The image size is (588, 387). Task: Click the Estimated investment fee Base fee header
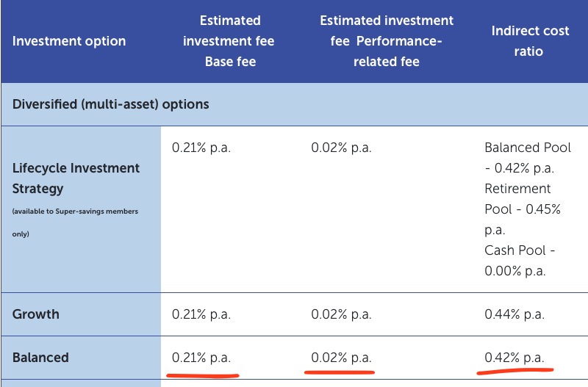pos(230,41)
